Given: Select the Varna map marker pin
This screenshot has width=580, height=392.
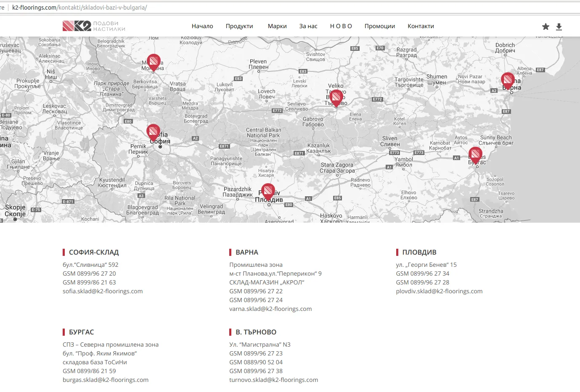Looking at the screenshot, I should pos(508,81).
